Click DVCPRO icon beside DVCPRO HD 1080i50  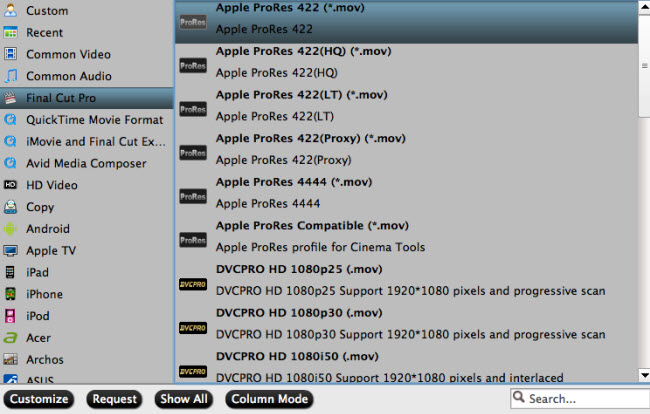point(193,371)
